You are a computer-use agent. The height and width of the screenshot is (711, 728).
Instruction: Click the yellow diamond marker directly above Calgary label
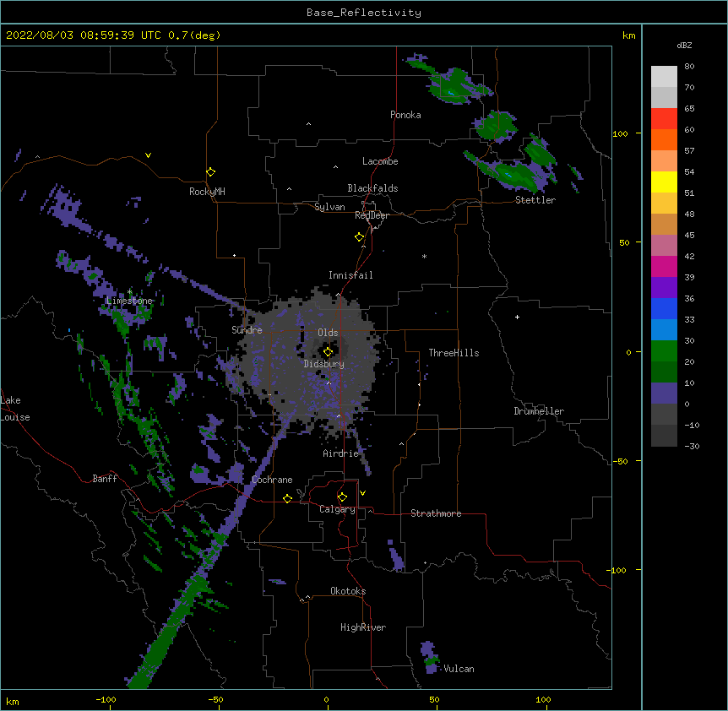tap(342, 497)
